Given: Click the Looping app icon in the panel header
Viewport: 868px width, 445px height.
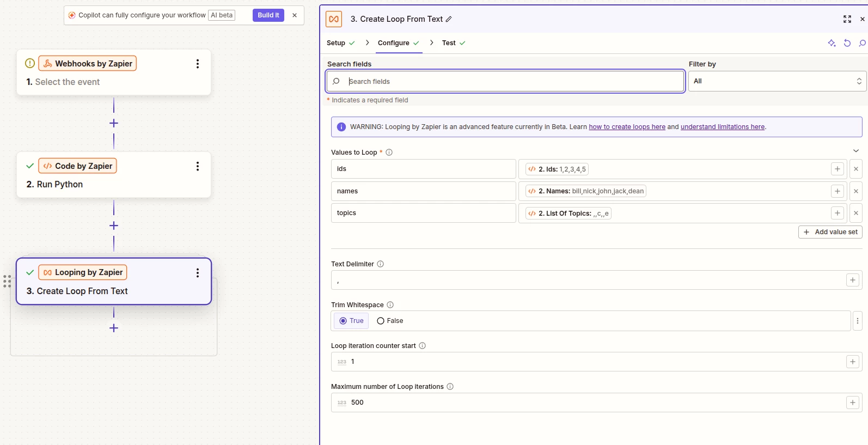Looking at the screenshot, I should [x=334, y=19].
